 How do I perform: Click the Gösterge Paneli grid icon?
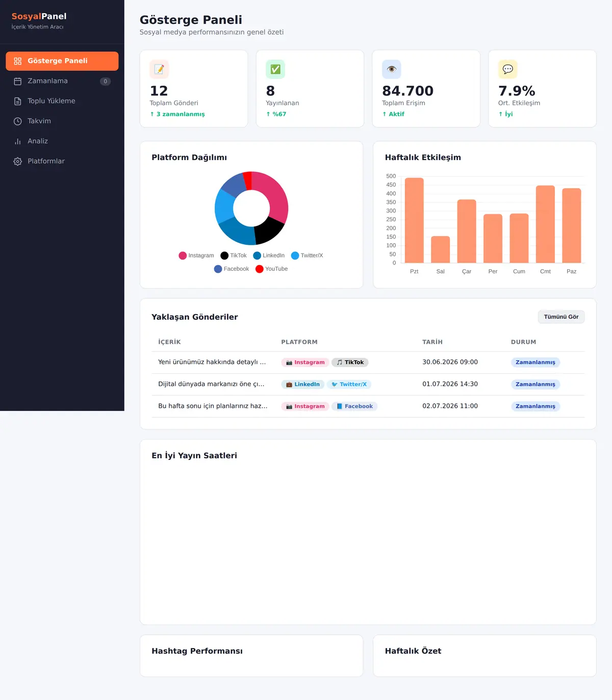coord(18,61)
